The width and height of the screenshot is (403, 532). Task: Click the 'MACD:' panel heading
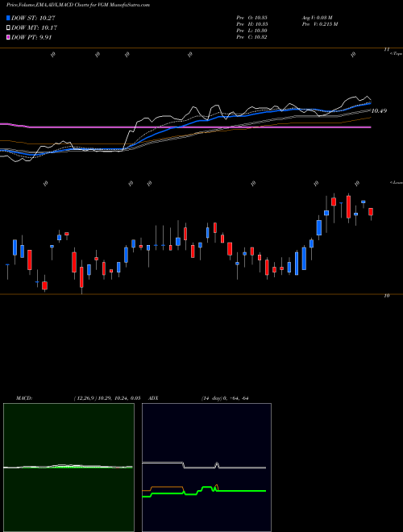24,398
